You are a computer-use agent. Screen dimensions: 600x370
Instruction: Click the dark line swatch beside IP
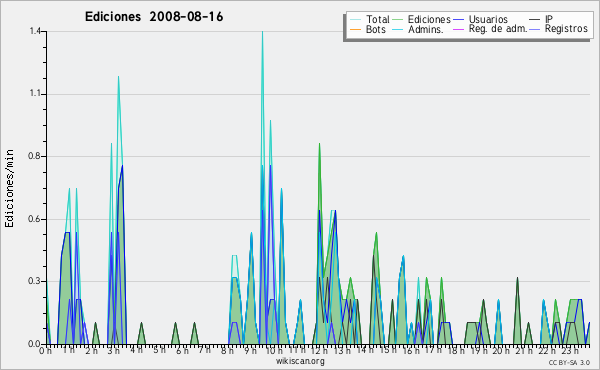tap(535, 20)
